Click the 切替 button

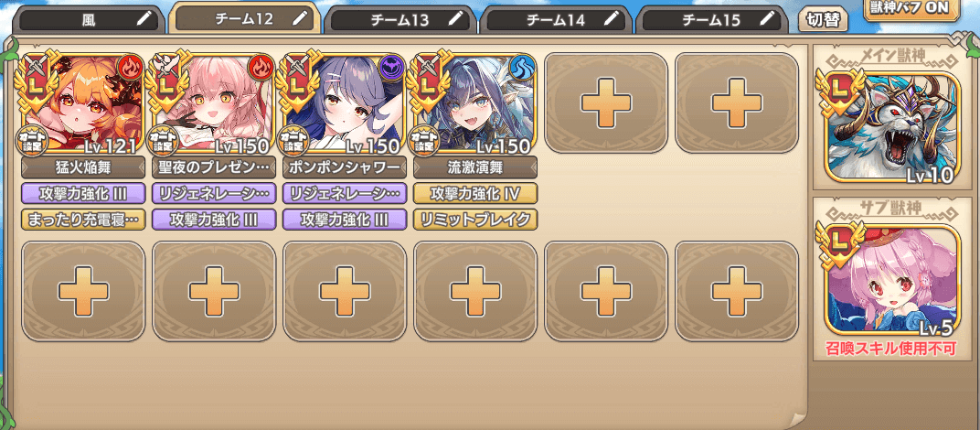823,19
